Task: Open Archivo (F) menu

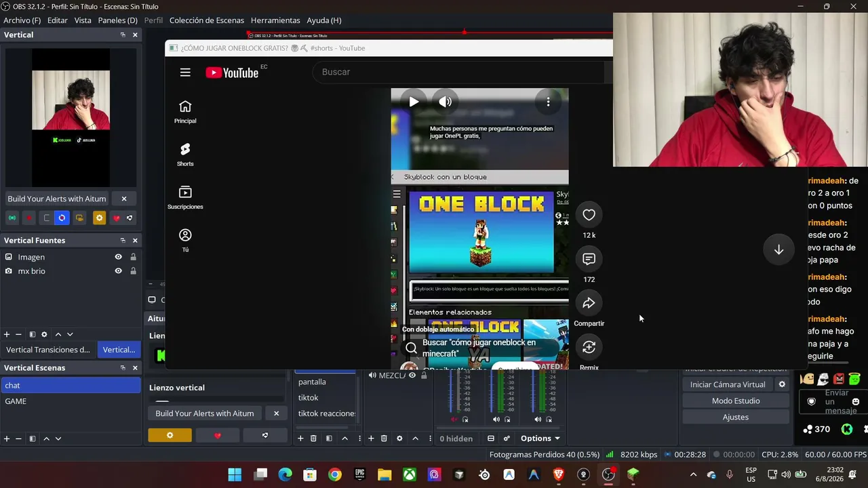Action: pyautogui.click(x=22, y=20)
